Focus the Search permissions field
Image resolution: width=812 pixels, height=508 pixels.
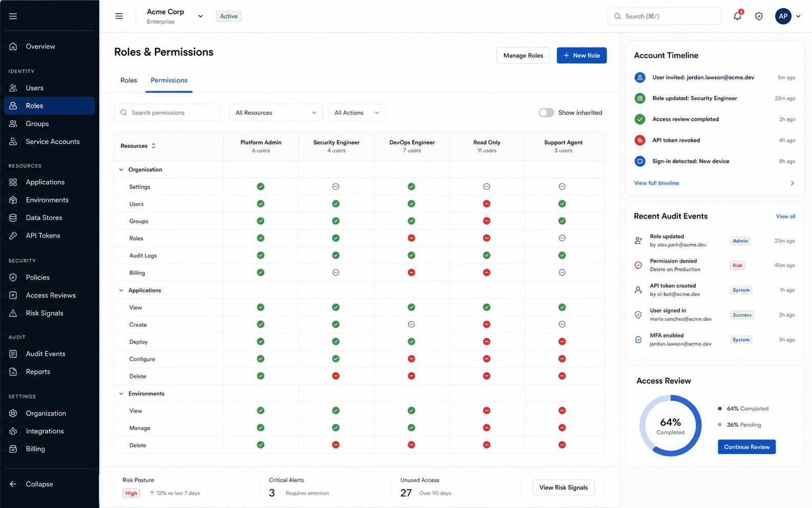click(x=167, y=113)
